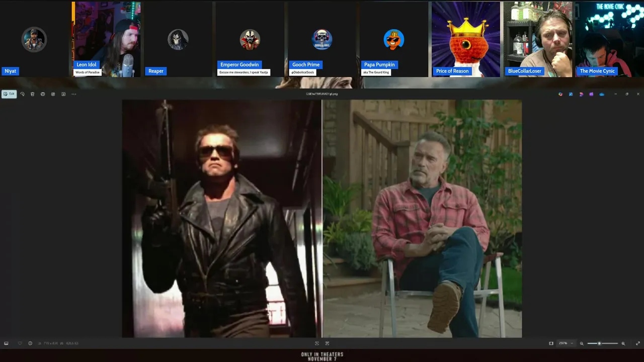Click the 'Papa Pumpkin' name label
The width and height of the screenshot is (644, 362).
(x=379, y=64)
